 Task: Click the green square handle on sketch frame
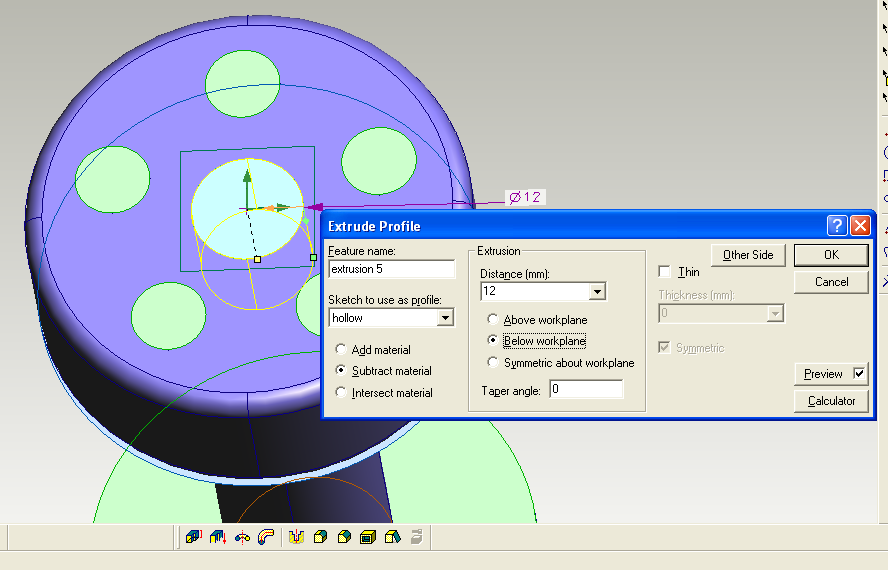pos(313,257)
